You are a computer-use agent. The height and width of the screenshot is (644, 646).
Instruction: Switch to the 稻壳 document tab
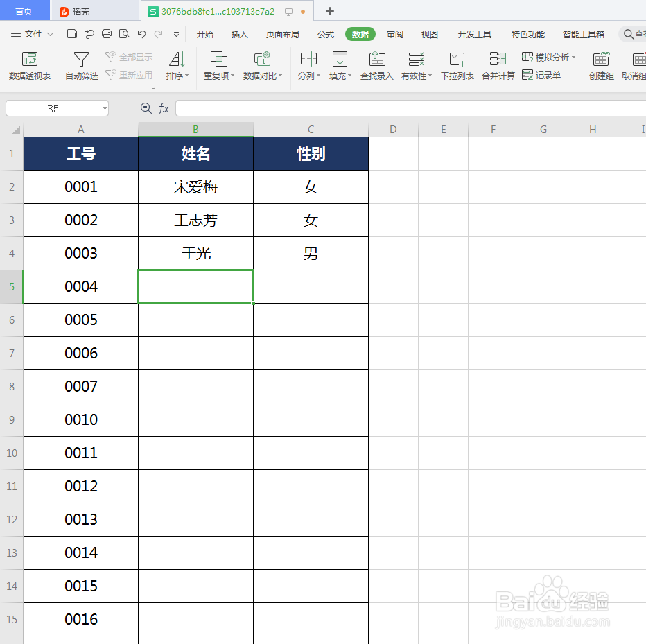pyautogui.click(x=95, y=11)
